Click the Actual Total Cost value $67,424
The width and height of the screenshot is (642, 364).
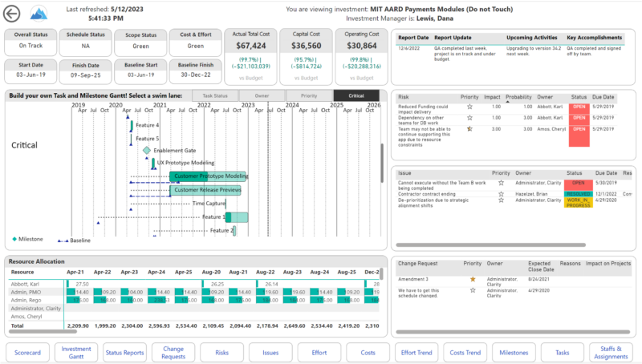coord(251,46)
